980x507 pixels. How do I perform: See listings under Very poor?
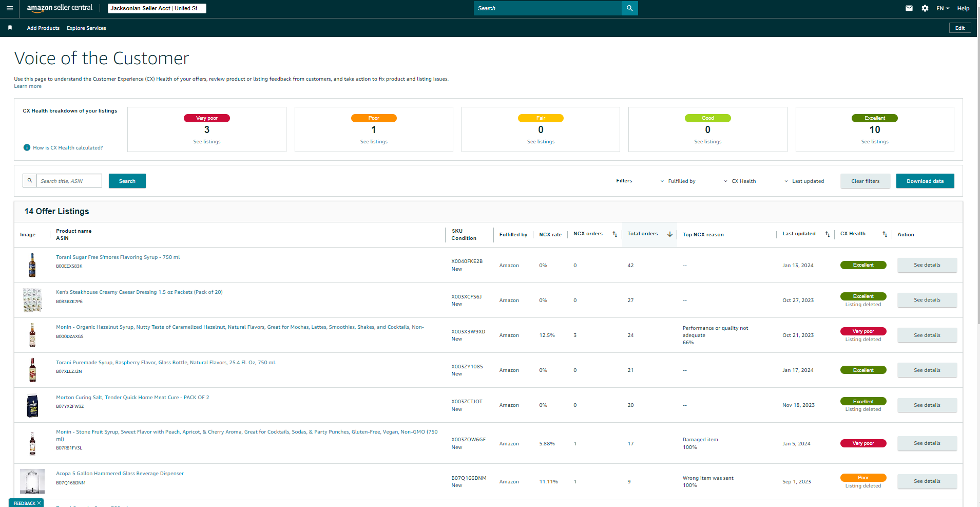tap(207, 142)
